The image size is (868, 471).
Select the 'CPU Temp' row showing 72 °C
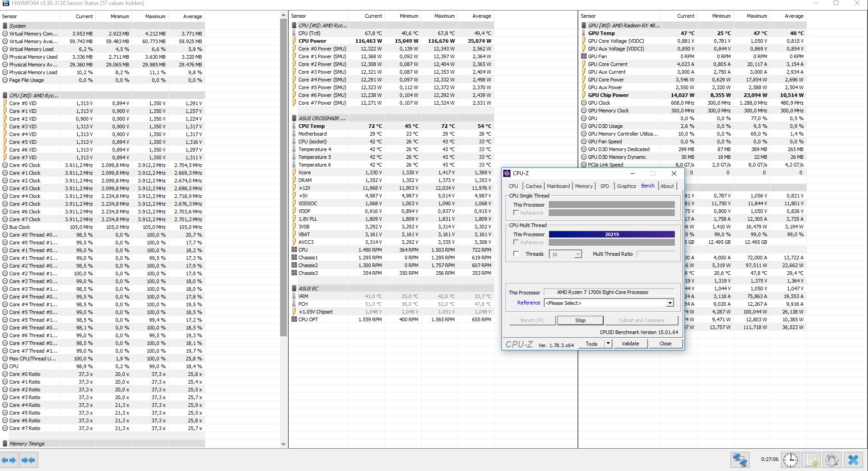(392, 126)
